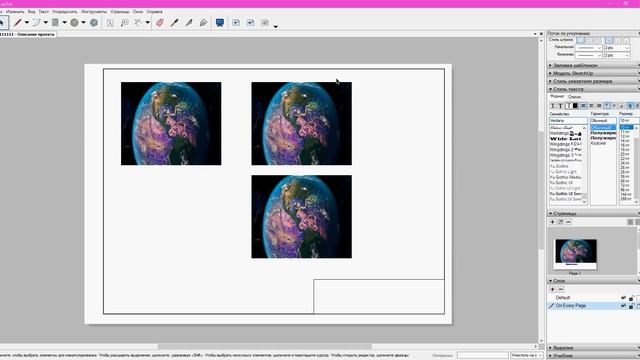Align text left in Text Style

click(x=583, y=106)
